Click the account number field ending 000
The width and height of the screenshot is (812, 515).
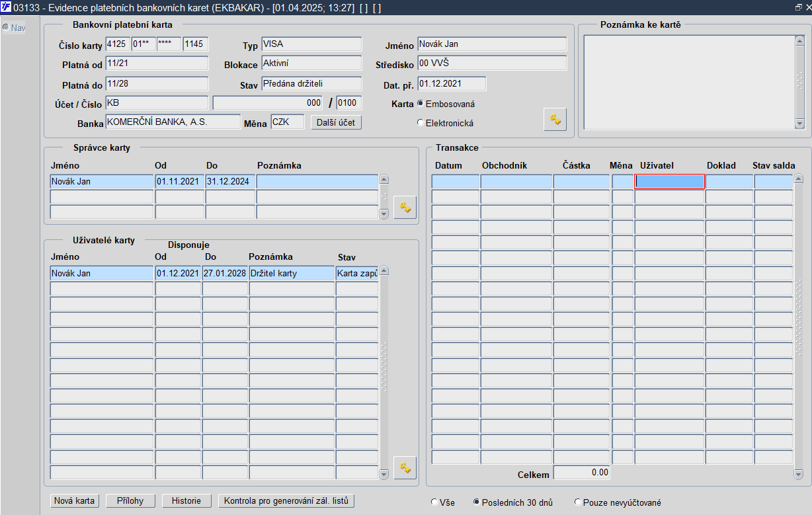tap(267, 103)
